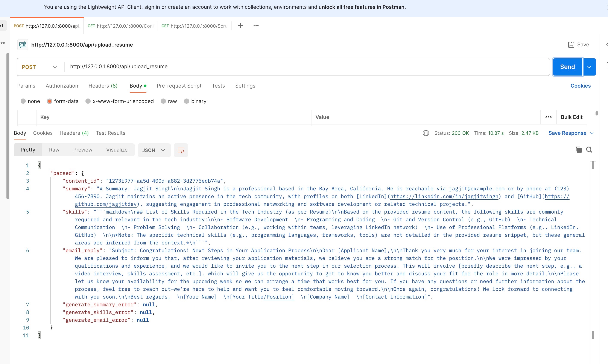Choose x-www-form-urlencoded radio option
The height and width of the screenshot is (364, 608).
88,101
